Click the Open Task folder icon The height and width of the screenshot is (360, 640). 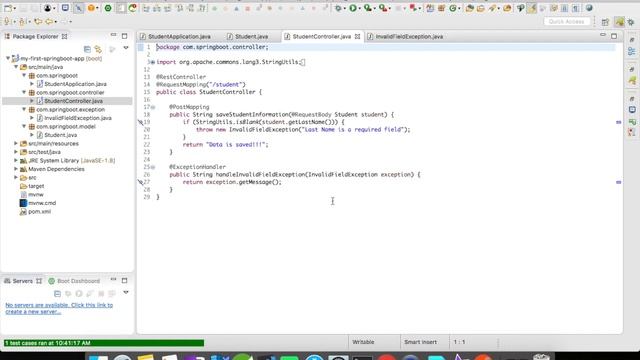click(481, 8)
